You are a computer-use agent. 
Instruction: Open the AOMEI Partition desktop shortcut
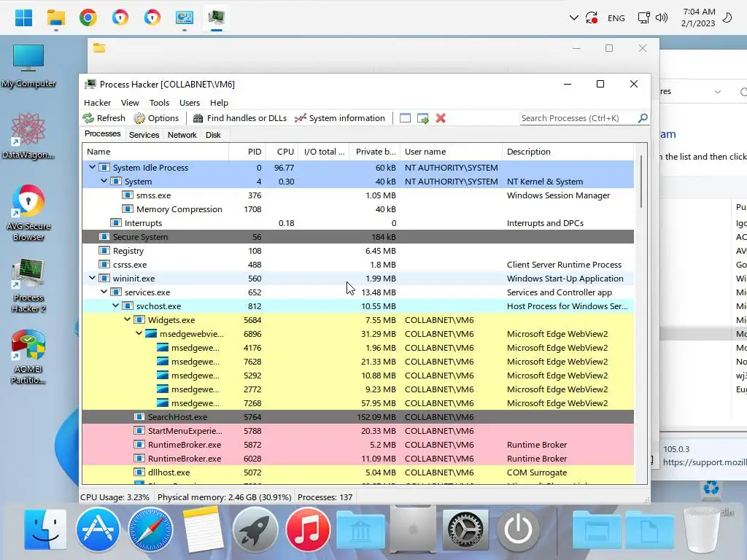tap(28, 357)
